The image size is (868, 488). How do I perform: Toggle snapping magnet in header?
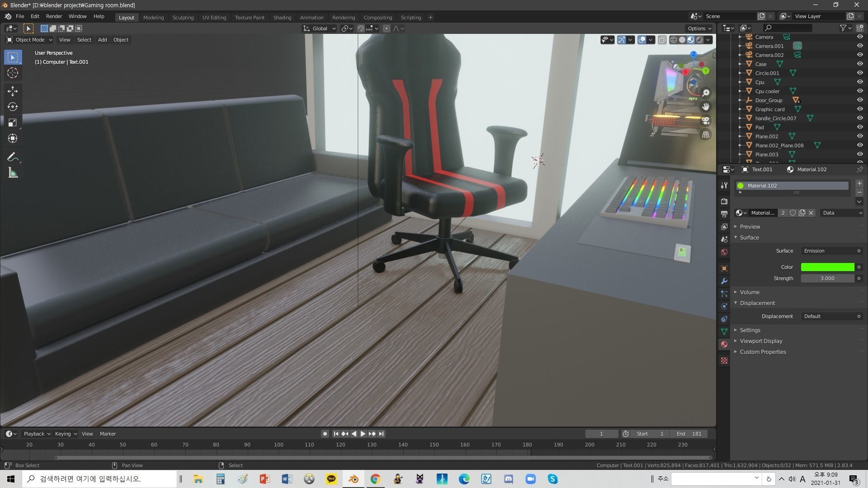click(361, 28)
